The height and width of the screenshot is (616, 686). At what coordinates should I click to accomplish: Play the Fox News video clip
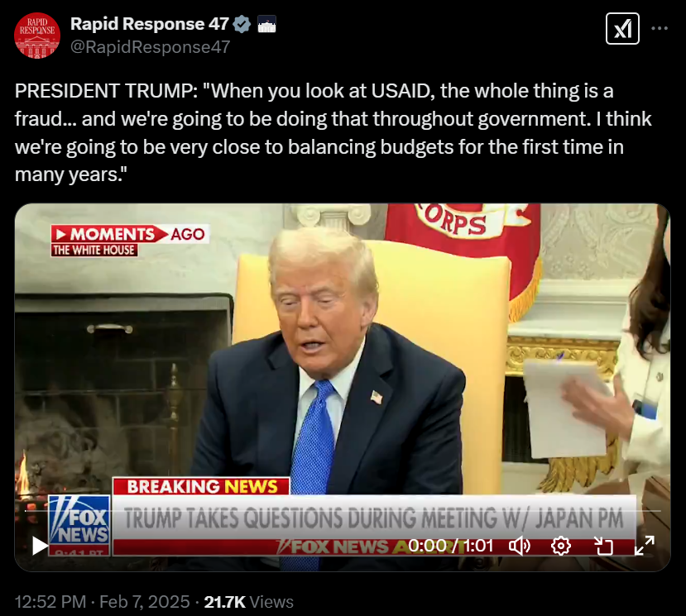click(40, 546)
